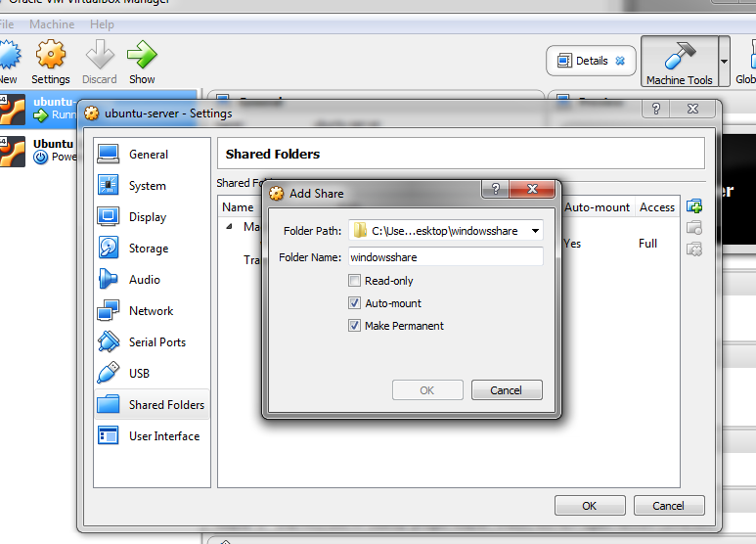Click the Access column header
756x544 pixels.
coord(657,207)
